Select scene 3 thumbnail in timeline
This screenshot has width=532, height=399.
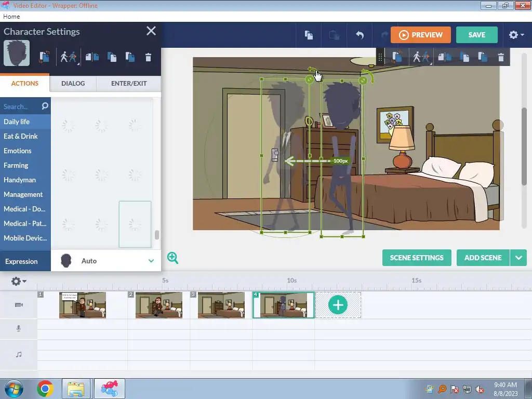point(221,305)
